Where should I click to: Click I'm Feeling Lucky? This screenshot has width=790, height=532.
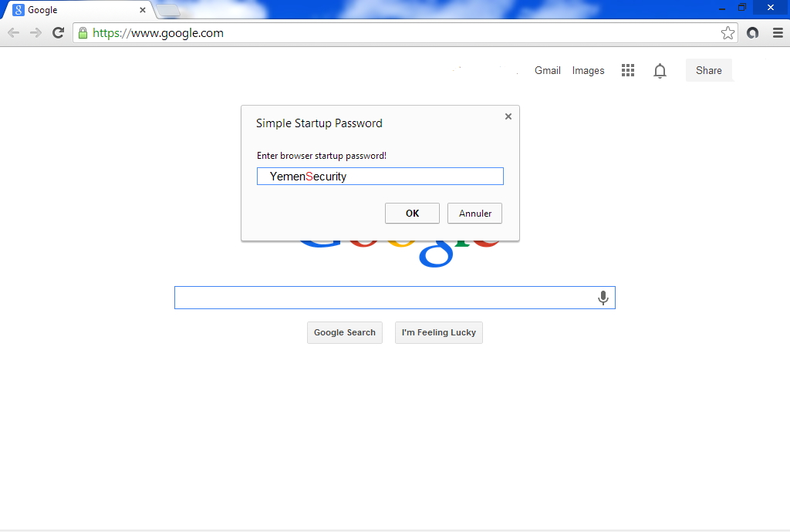coord(439,332)
